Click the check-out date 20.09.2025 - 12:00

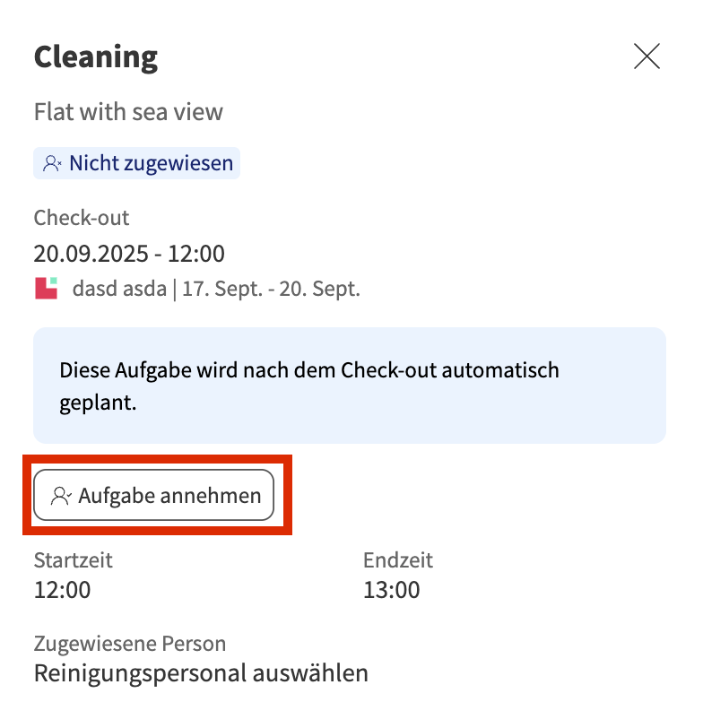[129, 254]
